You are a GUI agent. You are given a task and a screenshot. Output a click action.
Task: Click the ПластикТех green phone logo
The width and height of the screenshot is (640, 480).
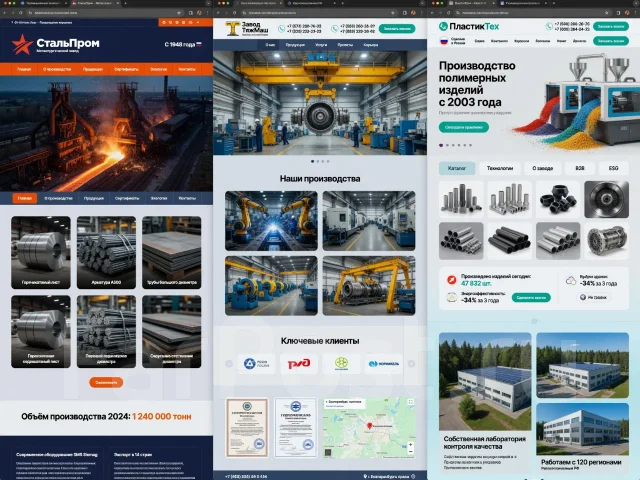pyautogui.click(x=443, y=27)
